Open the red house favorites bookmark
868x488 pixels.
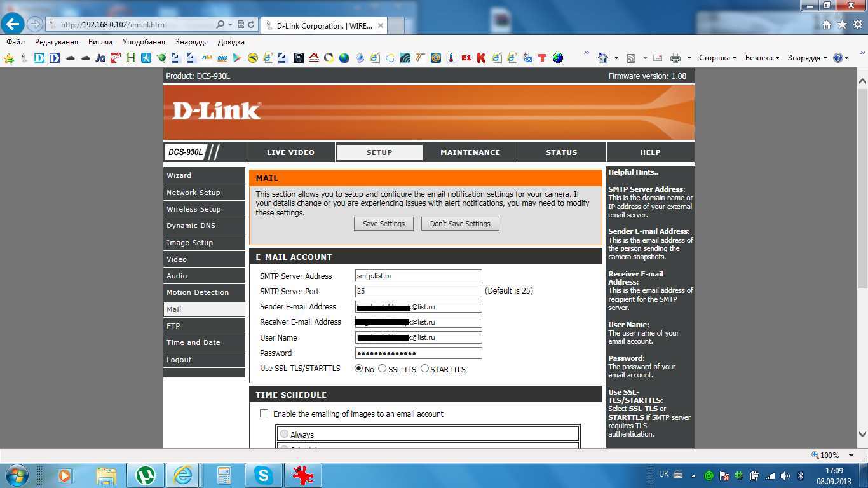(x=314, y=58)
